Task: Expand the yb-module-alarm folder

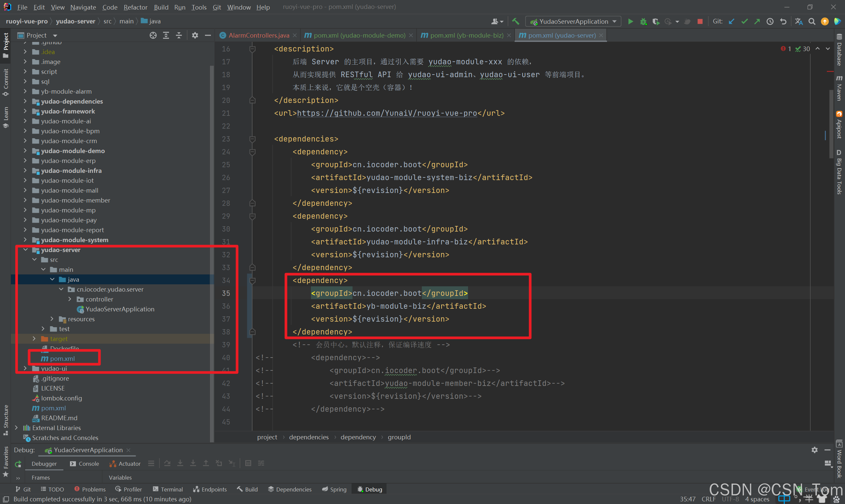Action: pos(25,91)
